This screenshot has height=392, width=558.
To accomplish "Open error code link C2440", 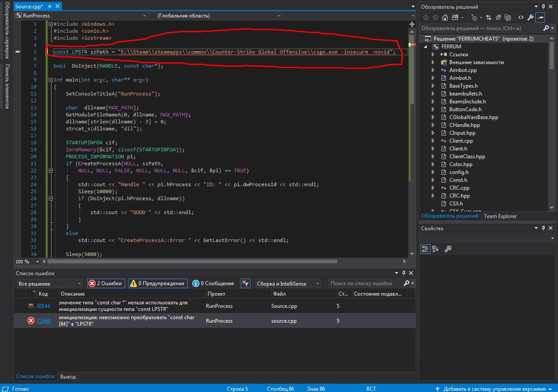I will [x=44, y=321].
